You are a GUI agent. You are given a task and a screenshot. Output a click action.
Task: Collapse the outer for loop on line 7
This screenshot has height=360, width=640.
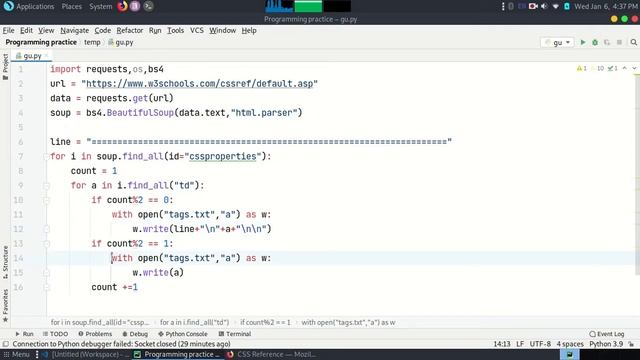[46, 156]
